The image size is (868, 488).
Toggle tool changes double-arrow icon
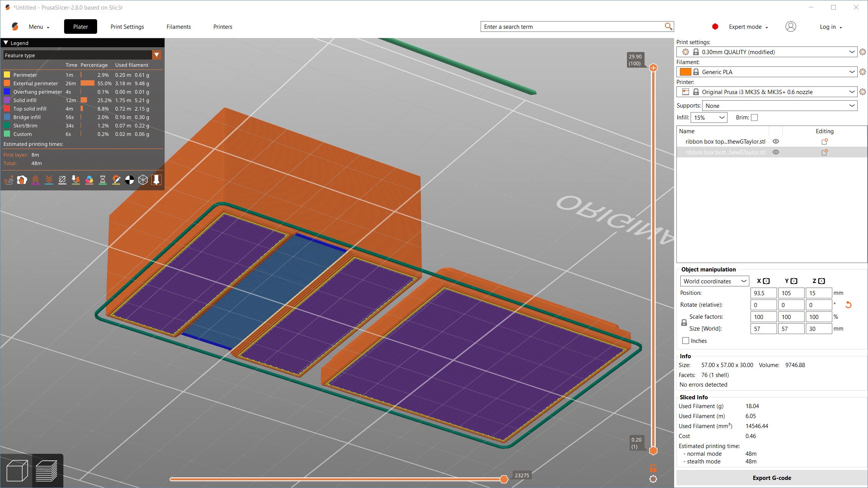(x=76, y=180)
